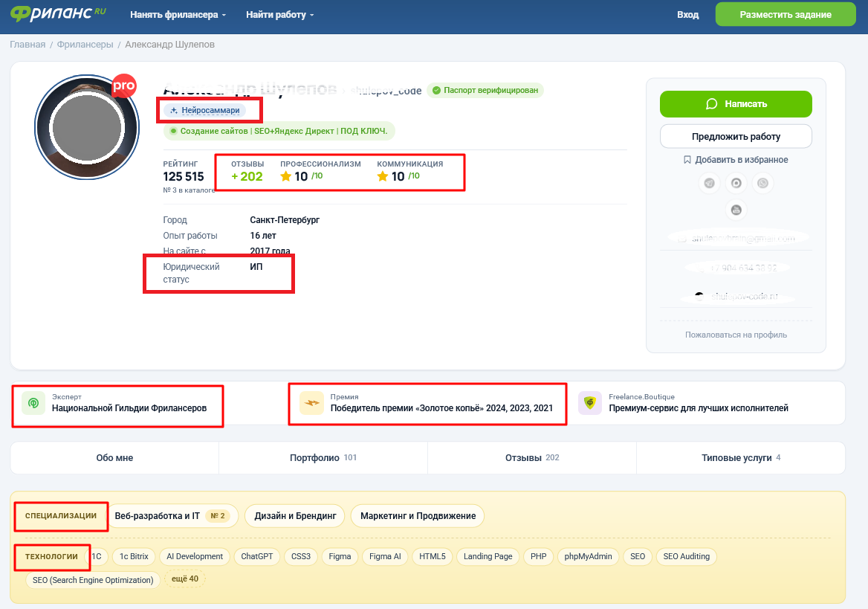Click the green Гильдии expert badge icon
Viewport: 868px width, 609px height.
(x=33, y=403)
